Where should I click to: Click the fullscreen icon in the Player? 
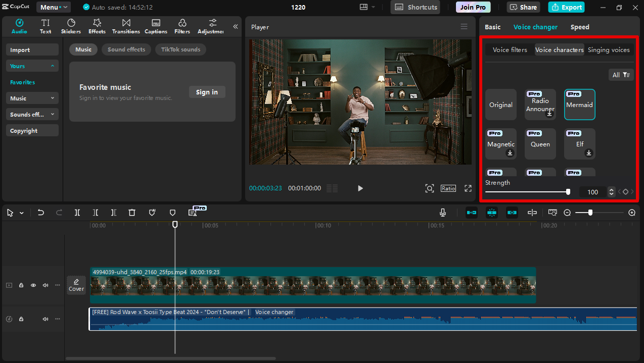468,188
